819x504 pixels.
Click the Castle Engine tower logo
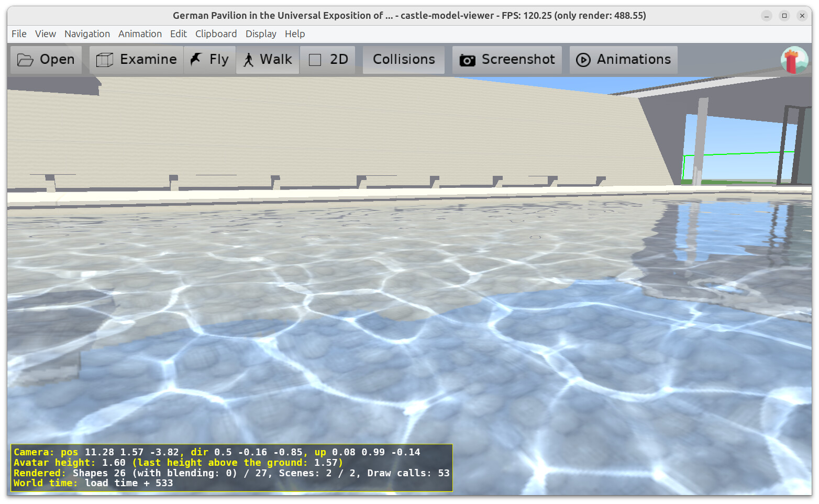[794, 60]
